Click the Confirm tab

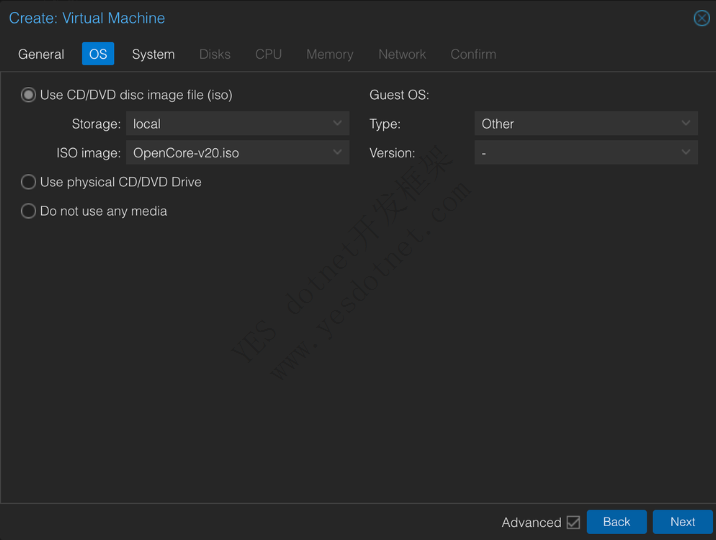point(473,54)
